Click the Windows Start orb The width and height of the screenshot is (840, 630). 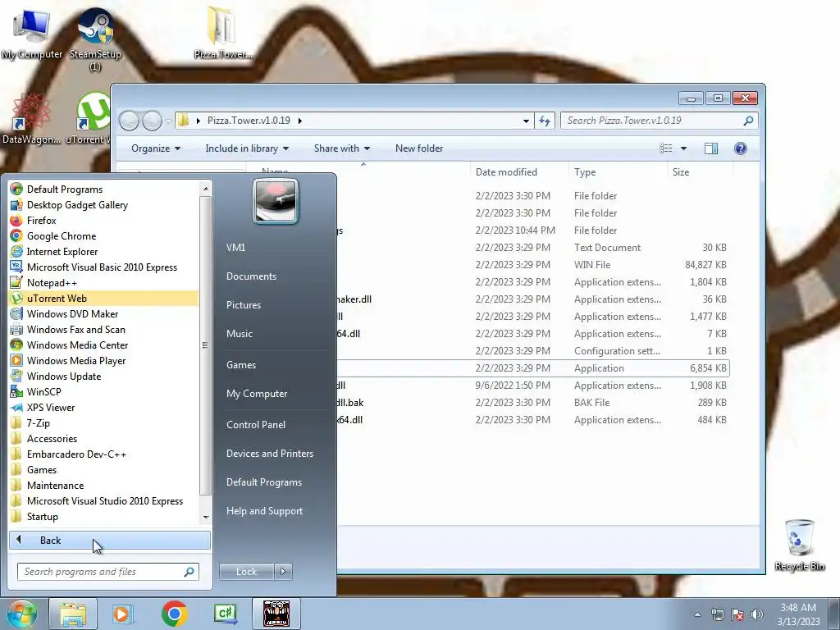[x=21, y=614]
